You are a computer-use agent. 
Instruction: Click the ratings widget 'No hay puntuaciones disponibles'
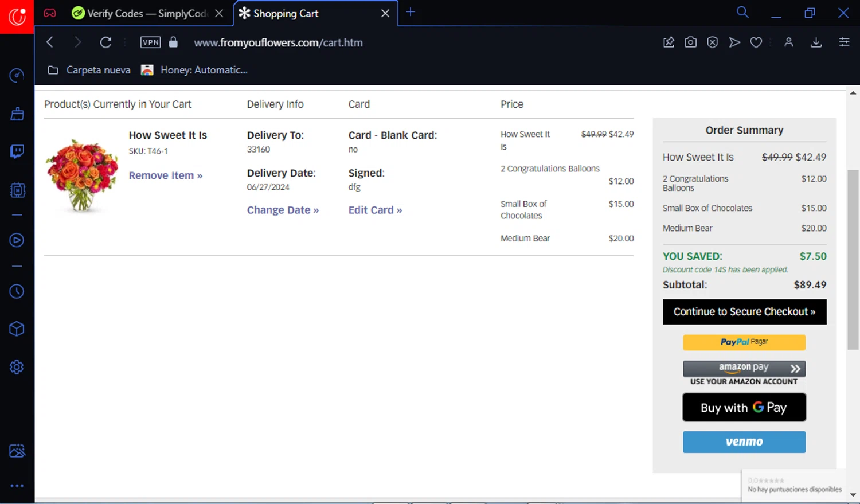[x=794, y=485]
